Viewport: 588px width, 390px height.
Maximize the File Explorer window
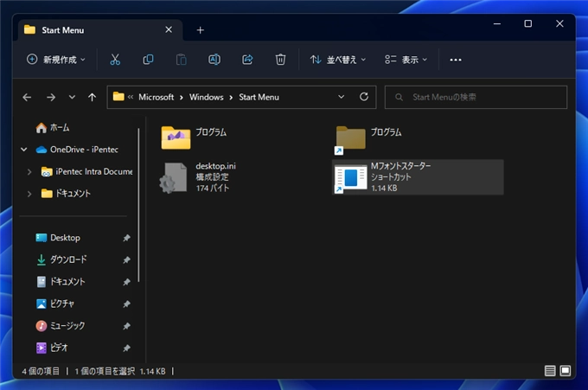click(528, 23)
